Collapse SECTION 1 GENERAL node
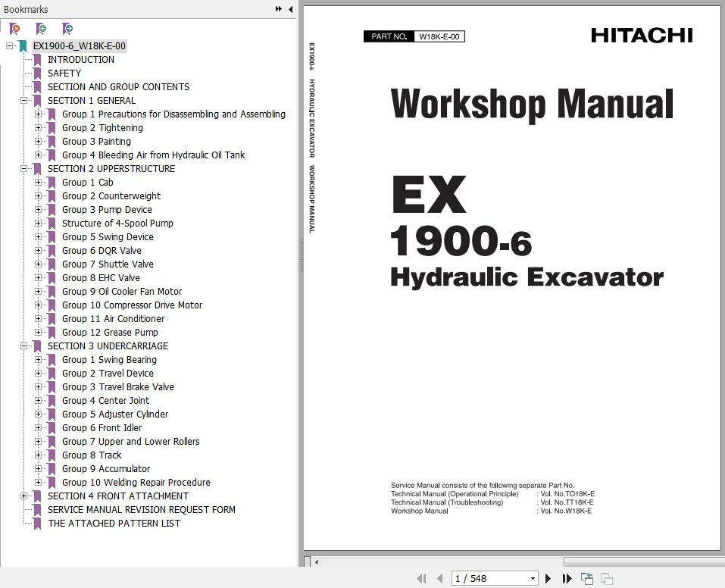725x588 pixels. click(23, 100)
